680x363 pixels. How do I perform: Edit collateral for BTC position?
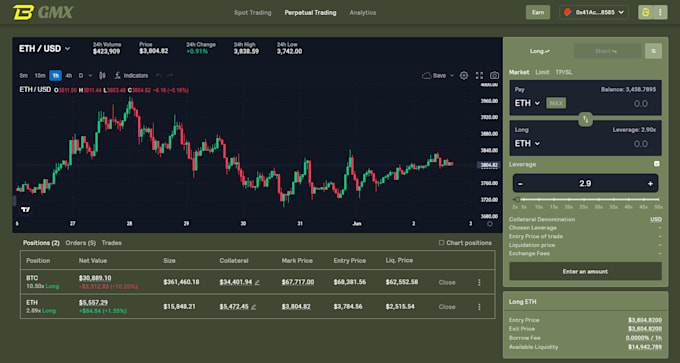257,283
